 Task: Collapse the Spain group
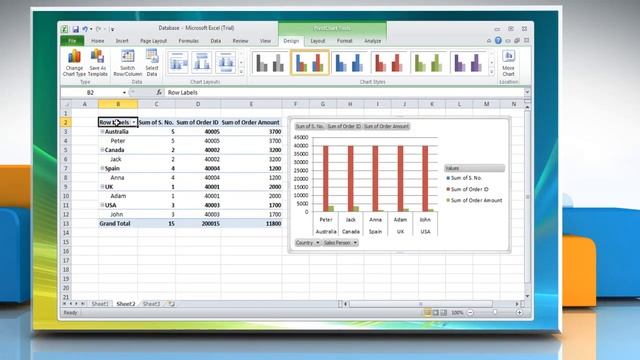pyautogui.click(x=102, y=168)
